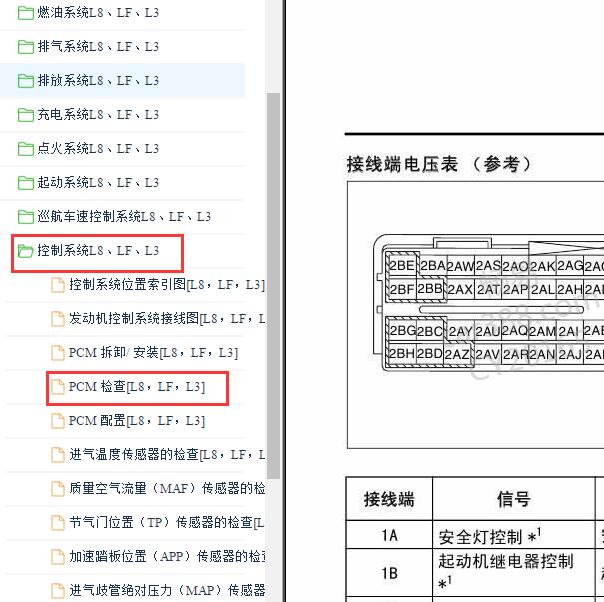Click connector pin 2AZ in diagram

(x=457, y=354)
